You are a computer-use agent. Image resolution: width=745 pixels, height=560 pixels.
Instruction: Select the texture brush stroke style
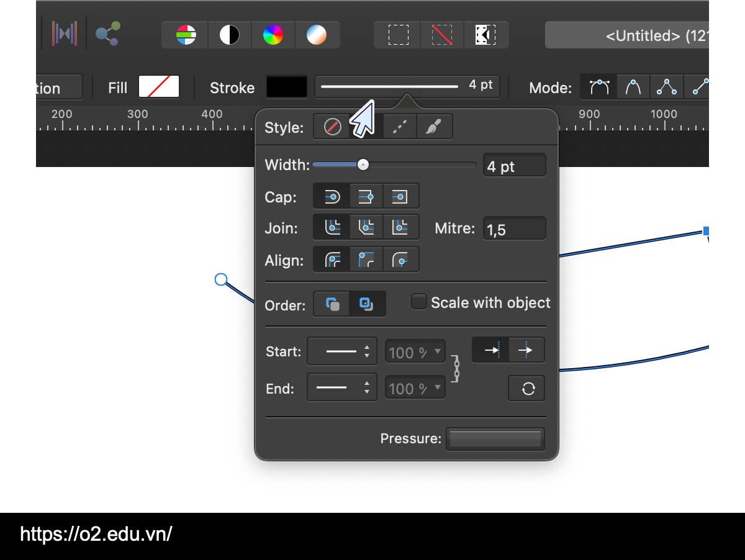click(434, 127)
